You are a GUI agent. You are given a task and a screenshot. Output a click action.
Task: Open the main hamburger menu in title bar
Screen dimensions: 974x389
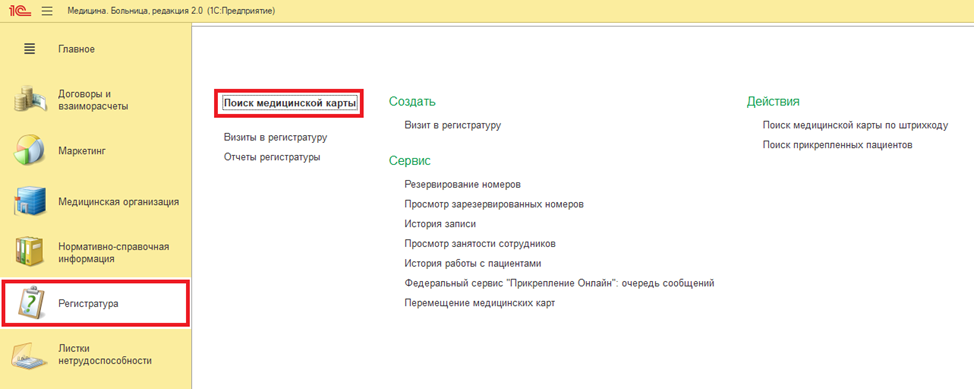click(47, 11)
